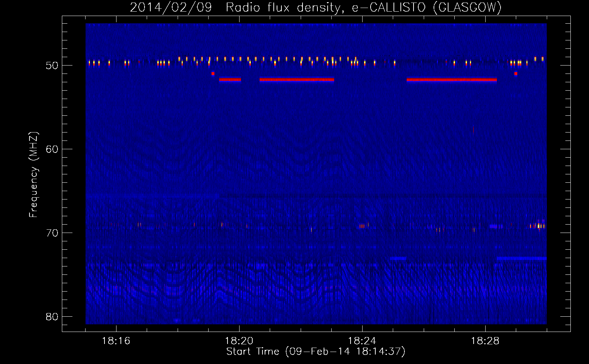This screenshot has width=589, height=364.
Task: Click the long red emission band after 18:25
Action: pos(452,80)
